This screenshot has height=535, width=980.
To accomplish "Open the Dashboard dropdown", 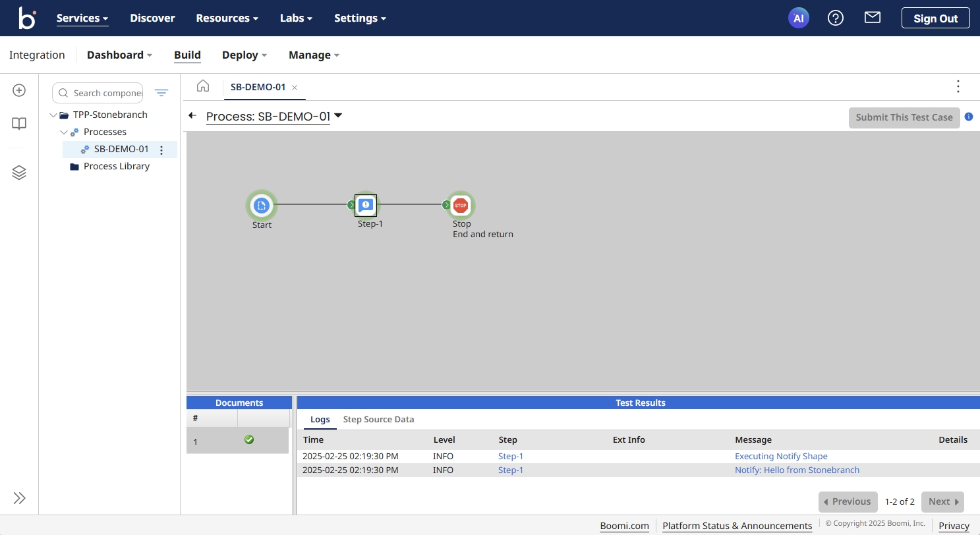I will [x=120, y=55].
